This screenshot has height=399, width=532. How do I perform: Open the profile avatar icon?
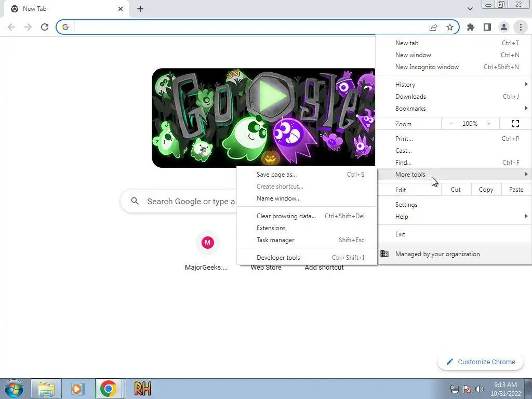click(504, 27)
